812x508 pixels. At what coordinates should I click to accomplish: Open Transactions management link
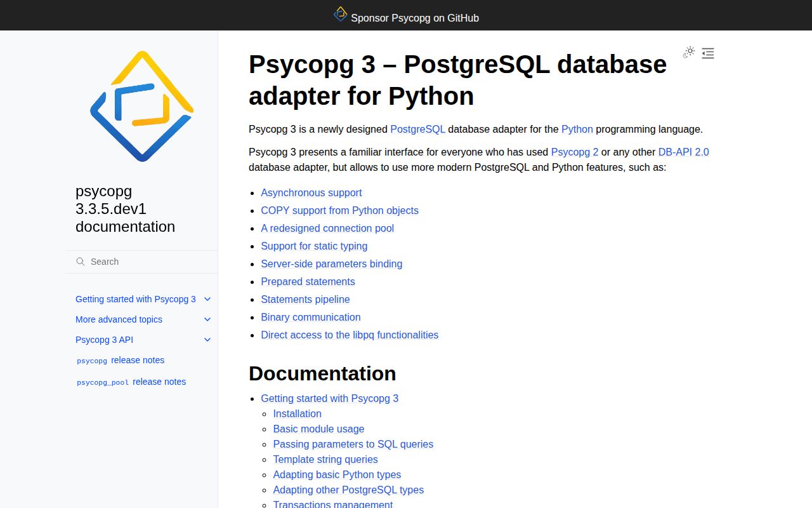pyautogui.click(x=333, y=504)
